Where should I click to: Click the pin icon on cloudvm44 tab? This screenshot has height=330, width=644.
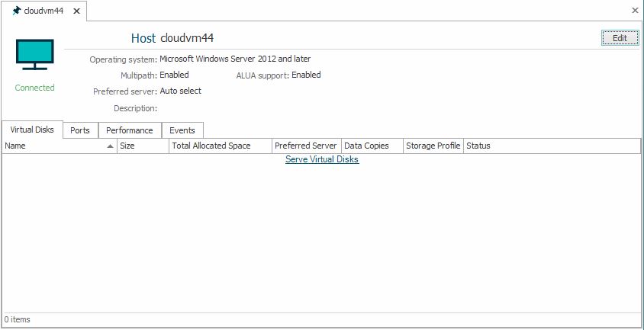click(x=16, y=11)
